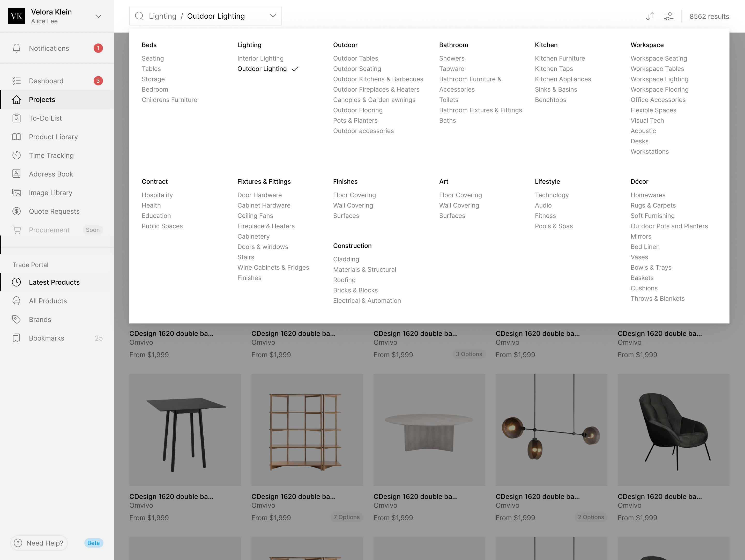
Task: Click the Trade Portal heading
Action: coord(30,265)
